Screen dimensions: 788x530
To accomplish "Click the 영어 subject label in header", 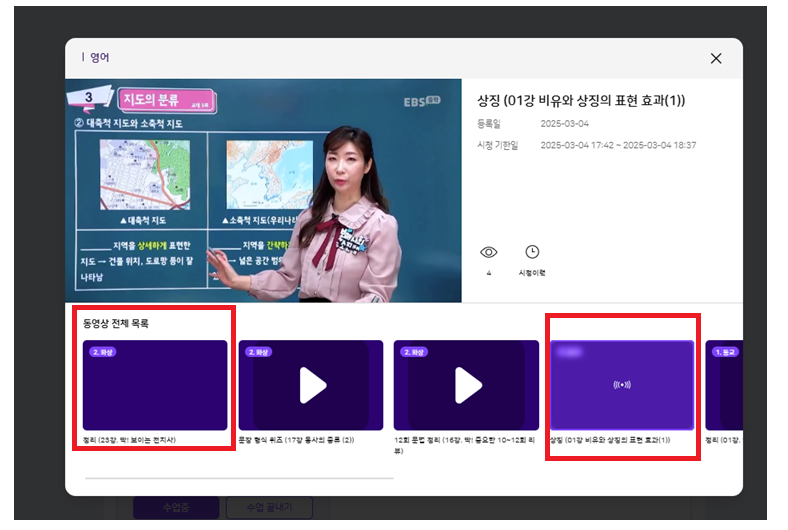I will pyautogui.click(x=98, y=58).
